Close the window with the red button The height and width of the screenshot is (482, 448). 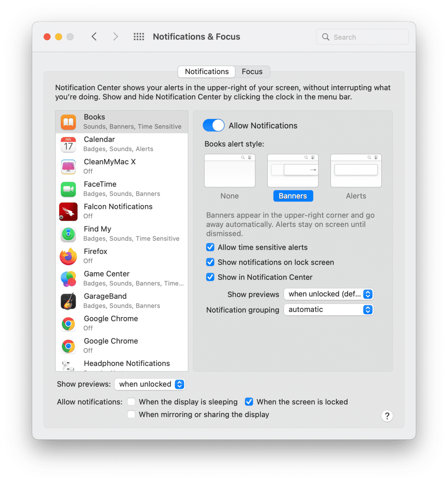[x=47, y=37]
